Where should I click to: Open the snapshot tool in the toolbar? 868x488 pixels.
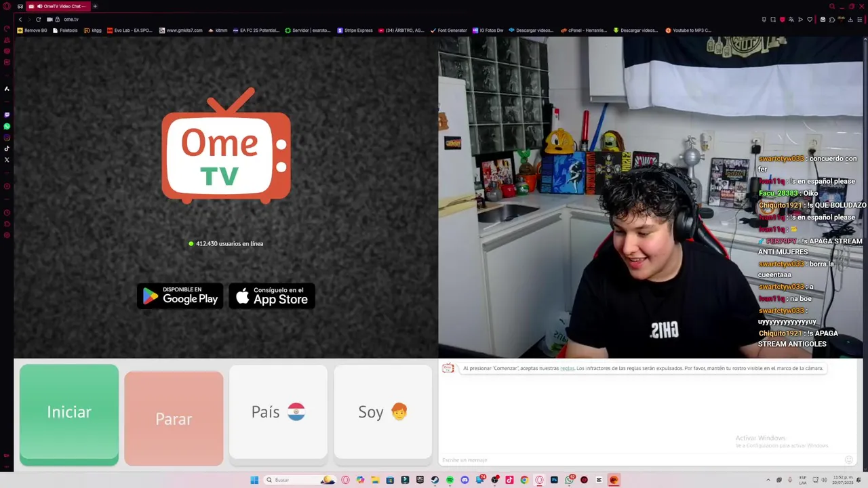point(773,19)
